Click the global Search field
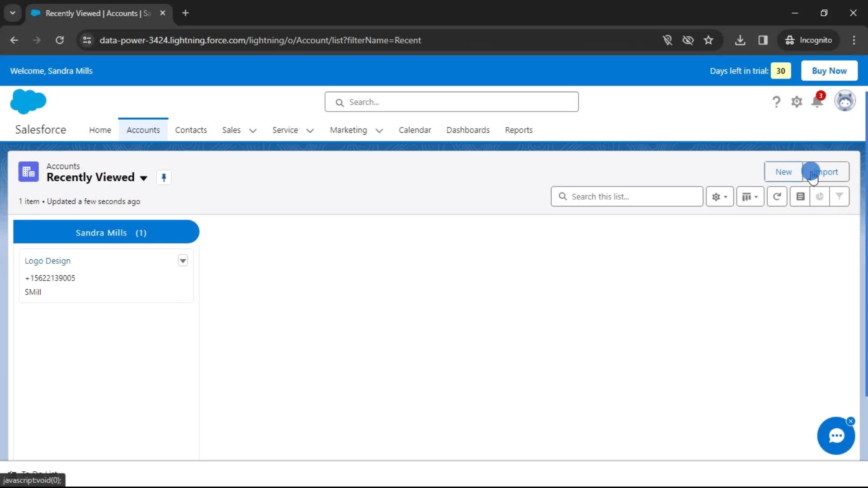Viewport: 868px width, 488px height. coord(451,102)
